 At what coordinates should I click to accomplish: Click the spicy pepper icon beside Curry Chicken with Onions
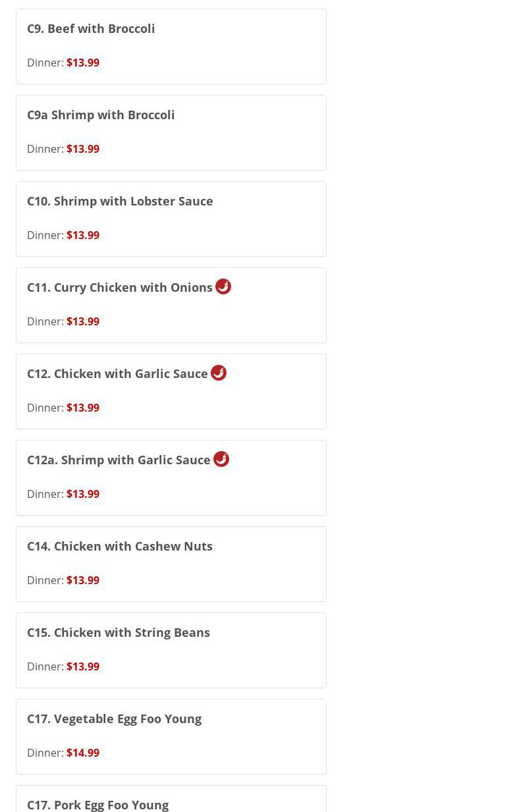point(223,286)
